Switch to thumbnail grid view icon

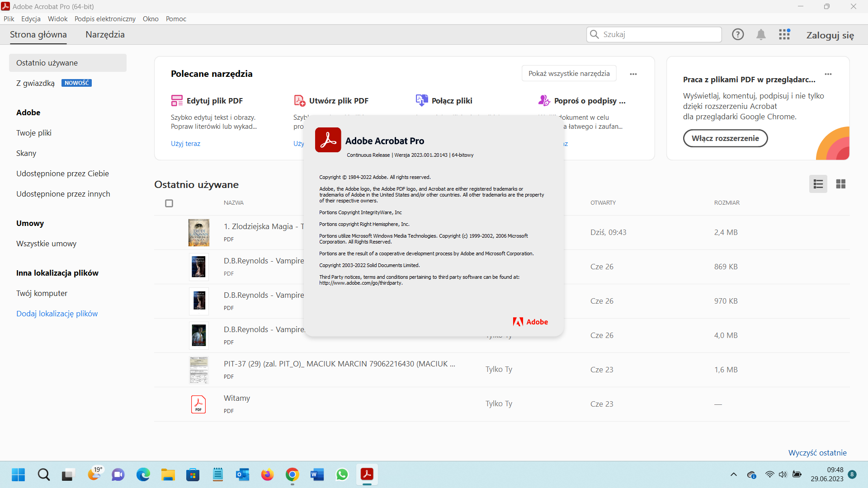(841, 184)
